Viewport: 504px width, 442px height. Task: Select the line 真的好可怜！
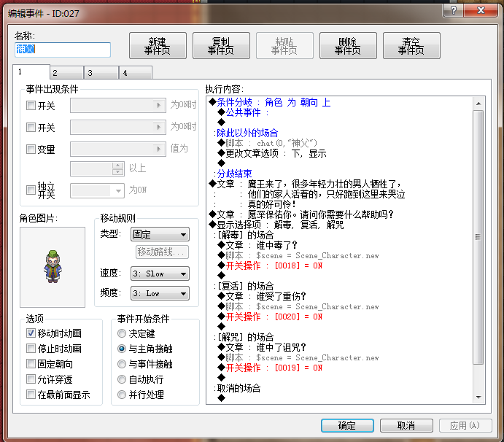pos(271,204)
